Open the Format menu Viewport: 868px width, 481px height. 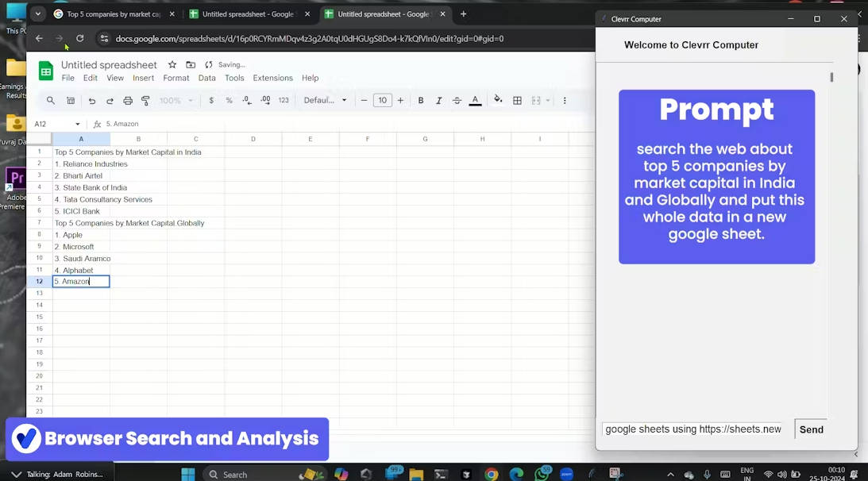coord(176,78)
